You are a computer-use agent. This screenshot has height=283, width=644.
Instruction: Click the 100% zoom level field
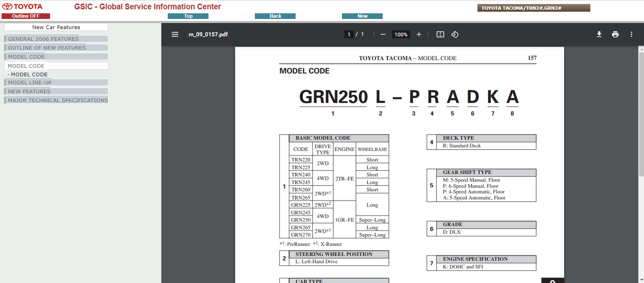click(401, 34)
